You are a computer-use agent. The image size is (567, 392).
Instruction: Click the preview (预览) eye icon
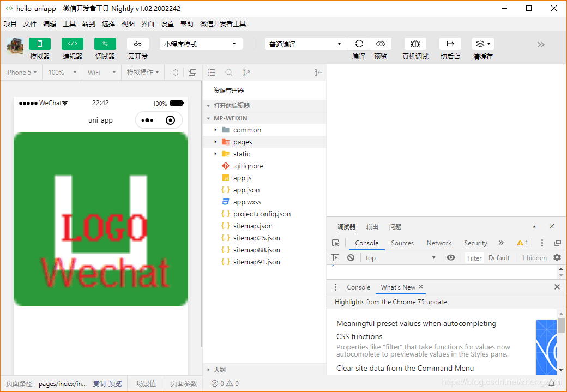[x=381, y=44]
